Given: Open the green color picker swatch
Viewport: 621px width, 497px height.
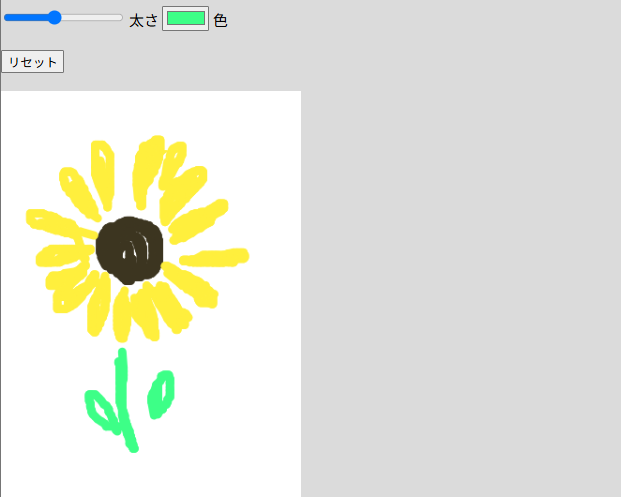Looking at the screenshot, I should [185, 18].
